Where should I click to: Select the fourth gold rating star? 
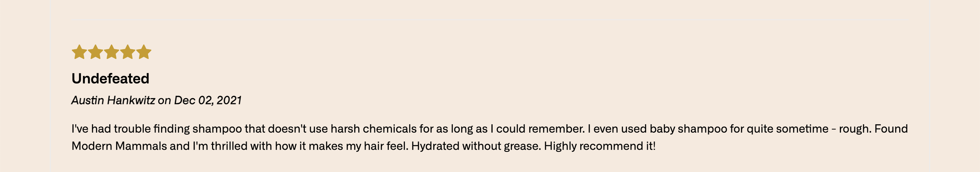tap(128, 52)
